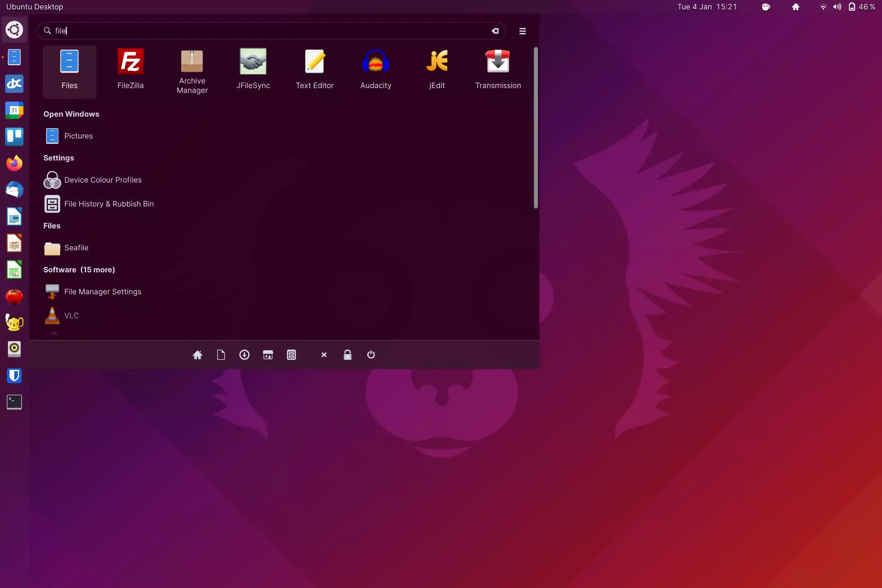Click the Home folder icon in bottom bar
The width and height of the screenshot is (882, 588).
(198, 355)
